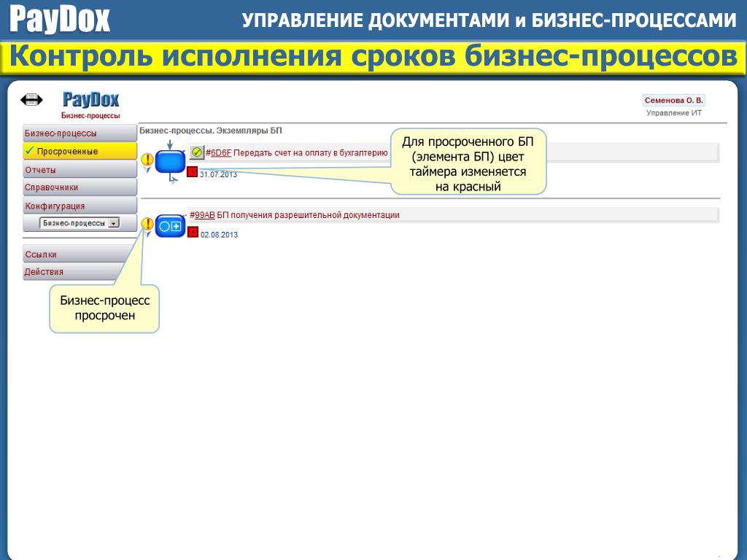Open the Отчеты menu section
The width and height of the screenshot is (747, 560).
pyautogui.click(x=80, y=169)
